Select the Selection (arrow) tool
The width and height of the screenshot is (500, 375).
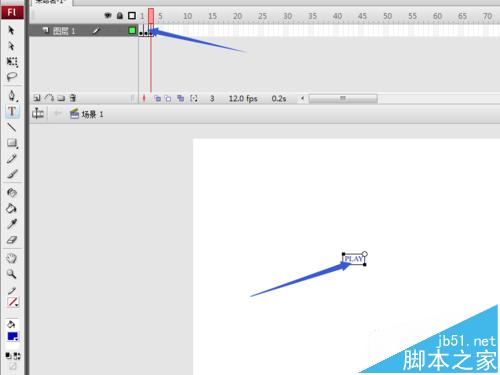[x=11, y=30]
